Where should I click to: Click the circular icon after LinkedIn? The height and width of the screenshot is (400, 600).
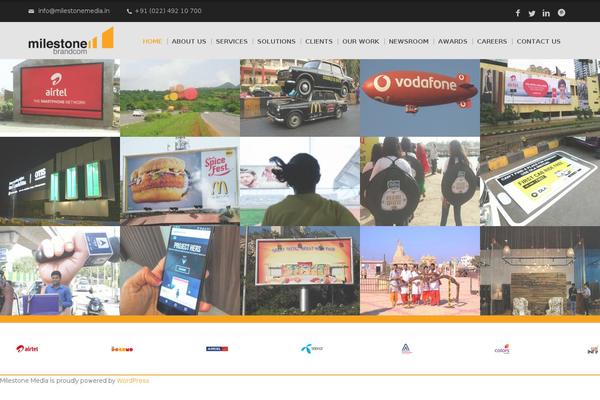pyautogui.click(x=561, y=13)
